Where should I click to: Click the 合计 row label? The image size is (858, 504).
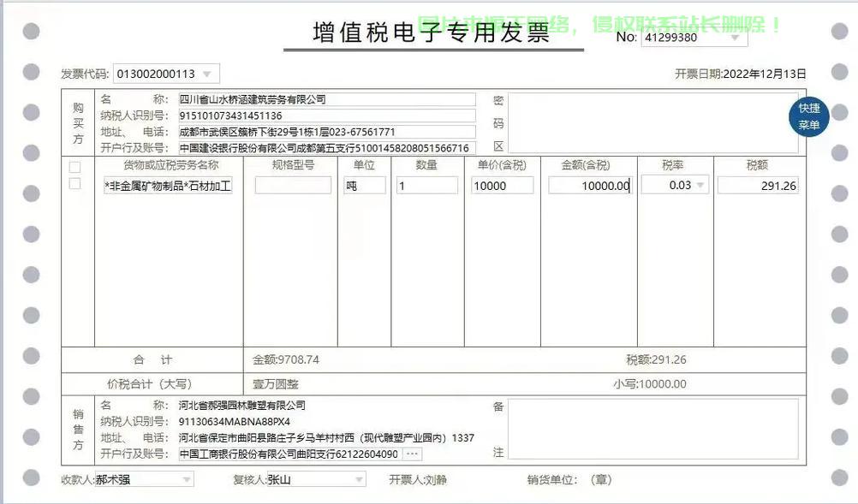[152, 359]
